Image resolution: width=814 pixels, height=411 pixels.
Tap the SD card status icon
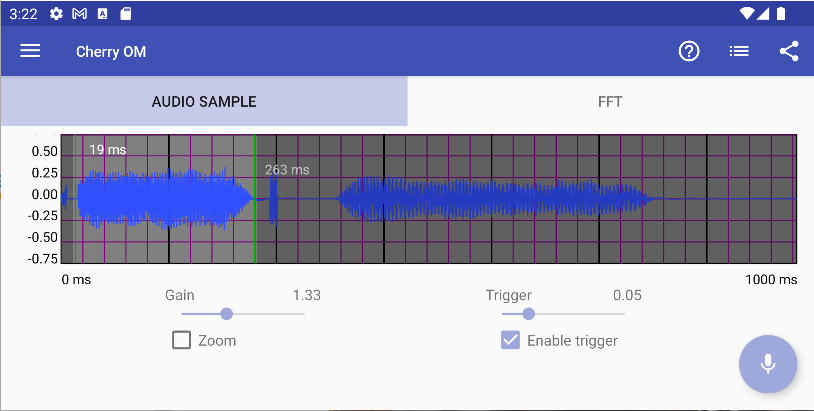pos(126,13)
